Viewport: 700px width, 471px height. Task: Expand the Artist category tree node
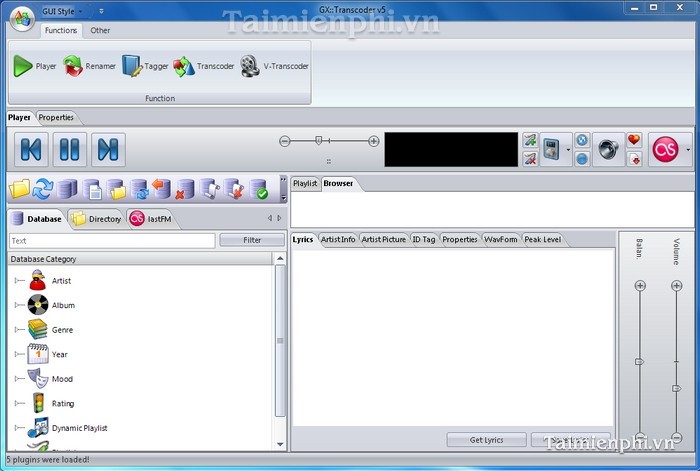click(17, 281)
